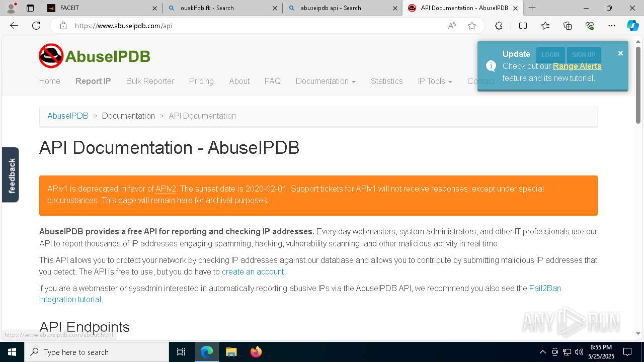Open the Favorites list icon

click(545, 26)
